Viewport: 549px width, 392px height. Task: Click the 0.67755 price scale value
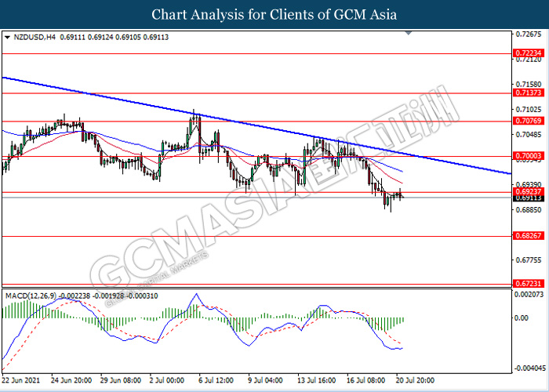[529, 260]
